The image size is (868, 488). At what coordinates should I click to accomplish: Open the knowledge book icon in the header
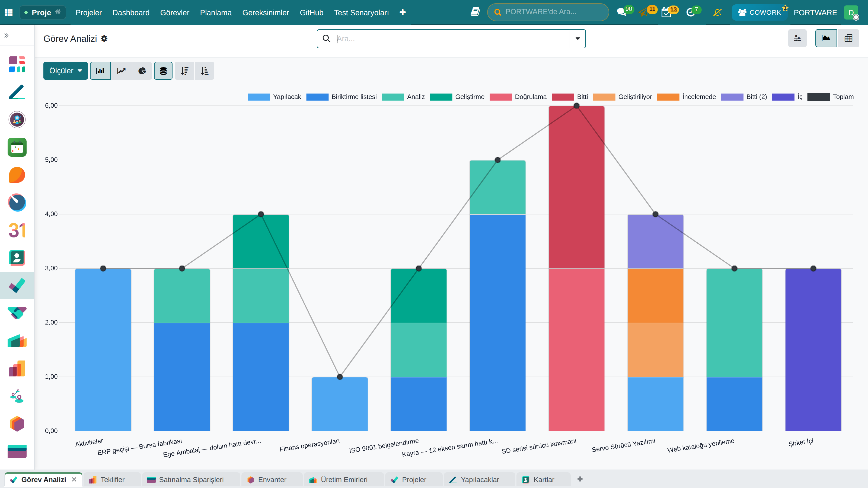pos(475,12)
